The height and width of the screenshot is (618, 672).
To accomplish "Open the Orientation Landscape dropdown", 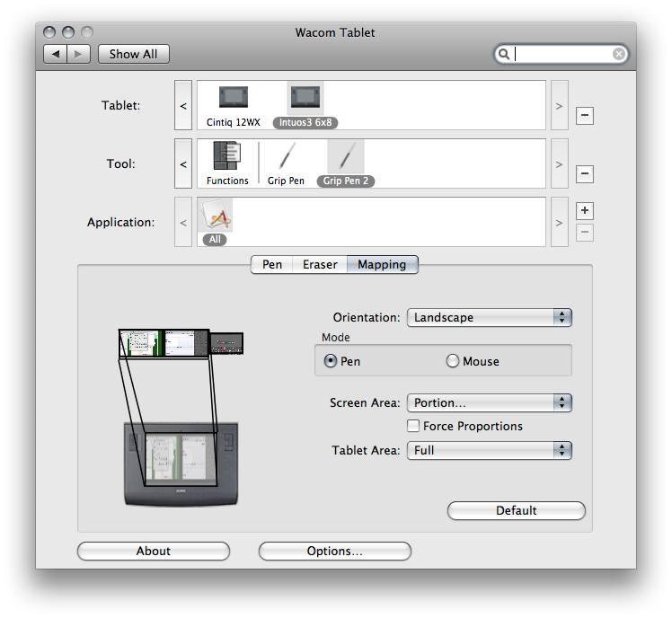I will tap(490, 318).
